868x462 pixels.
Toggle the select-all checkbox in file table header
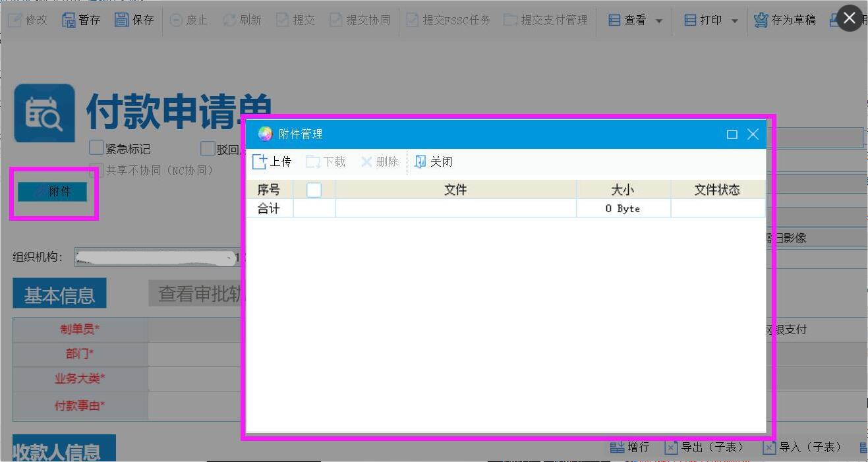[x=314, y=190]
